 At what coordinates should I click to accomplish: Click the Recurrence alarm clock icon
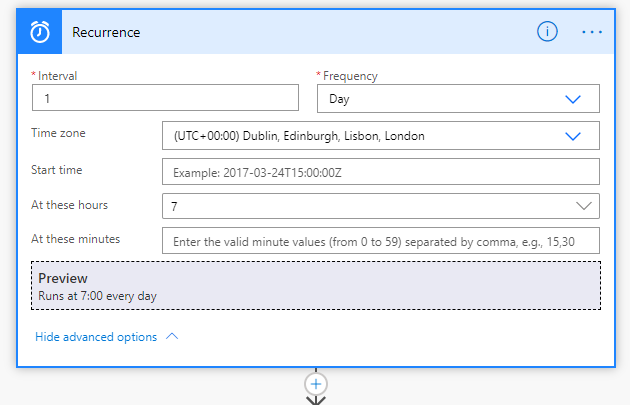point(40,32)
